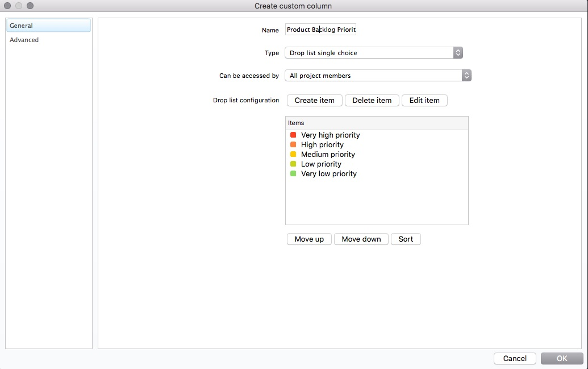Image resolution: width=588 pixels, height=369 pixels.
Task: Confirm with the OK button
Action: coord(561,358)
